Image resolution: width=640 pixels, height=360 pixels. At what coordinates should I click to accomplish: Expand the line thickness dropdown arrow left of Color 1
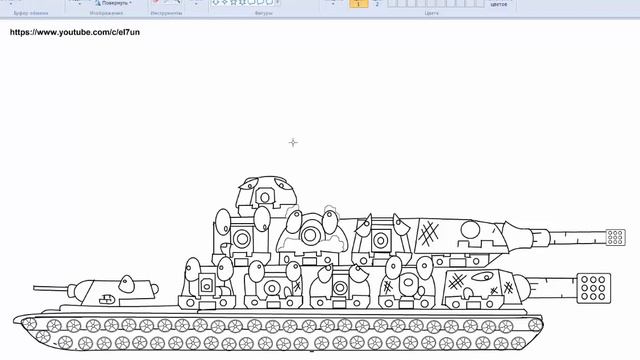tap(333, 3)
